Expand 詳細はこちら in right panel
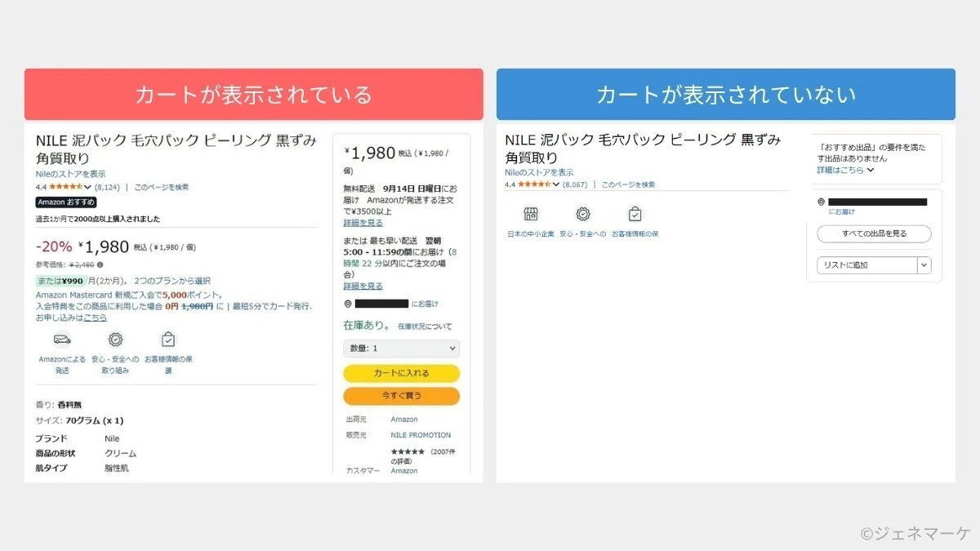The width and height of the screenshot is (980, 551). [846, 170]
